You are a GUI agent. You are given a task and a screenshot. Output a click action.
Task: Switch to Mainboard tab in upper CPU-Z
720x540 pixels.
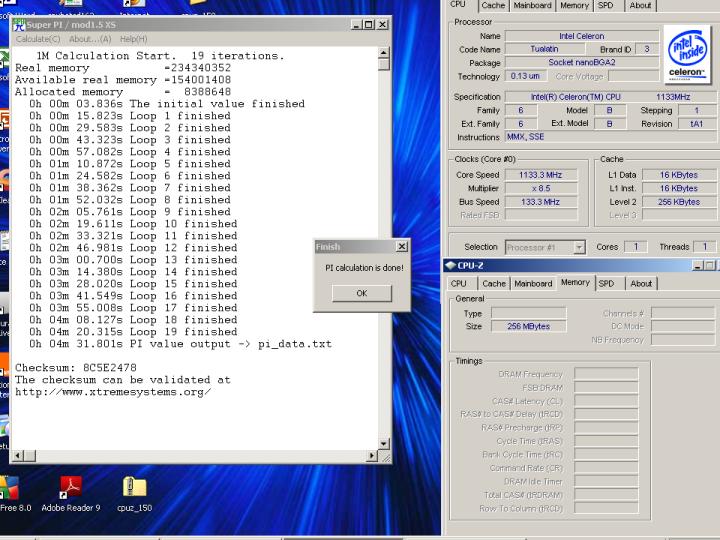[532, 5]
